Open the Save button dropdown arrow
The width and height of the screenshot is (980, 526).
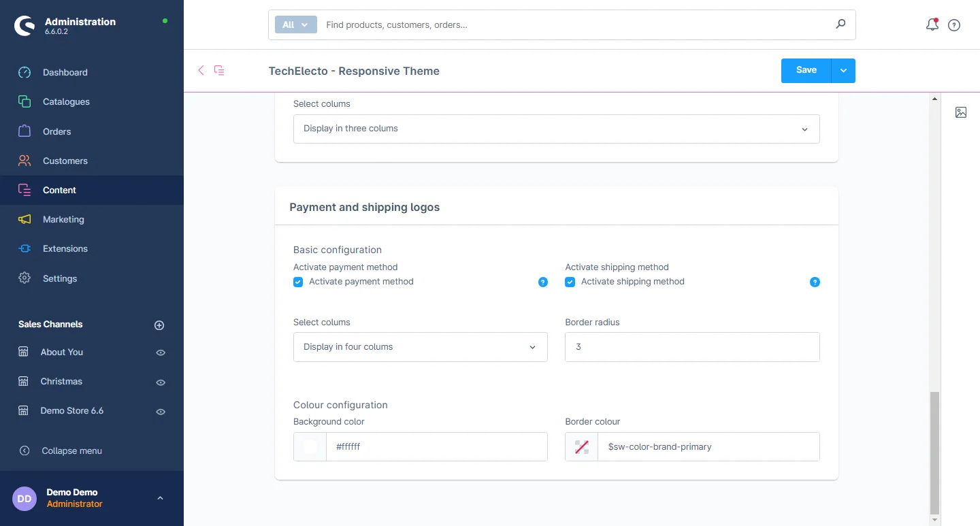coord(843,71)
